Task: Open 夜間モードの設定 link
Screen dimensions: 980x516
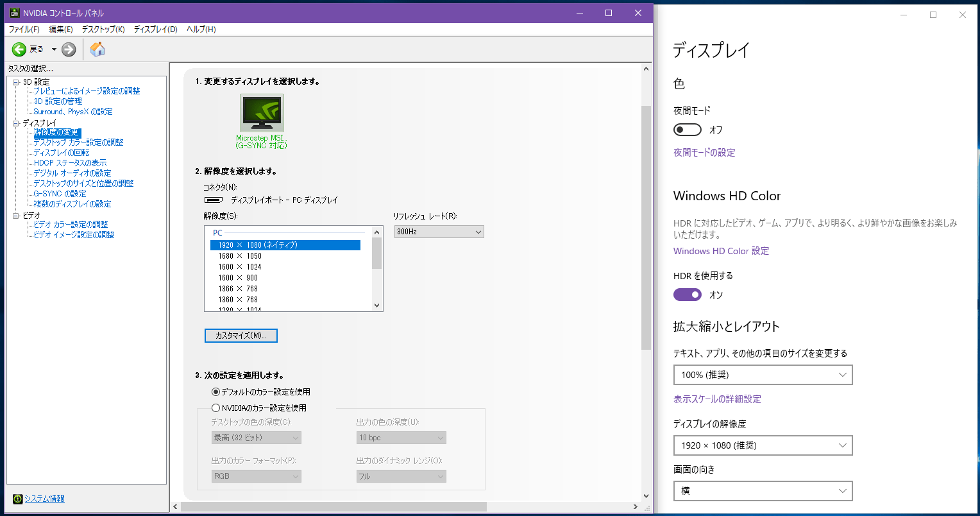Action: [x=704, y=153]
